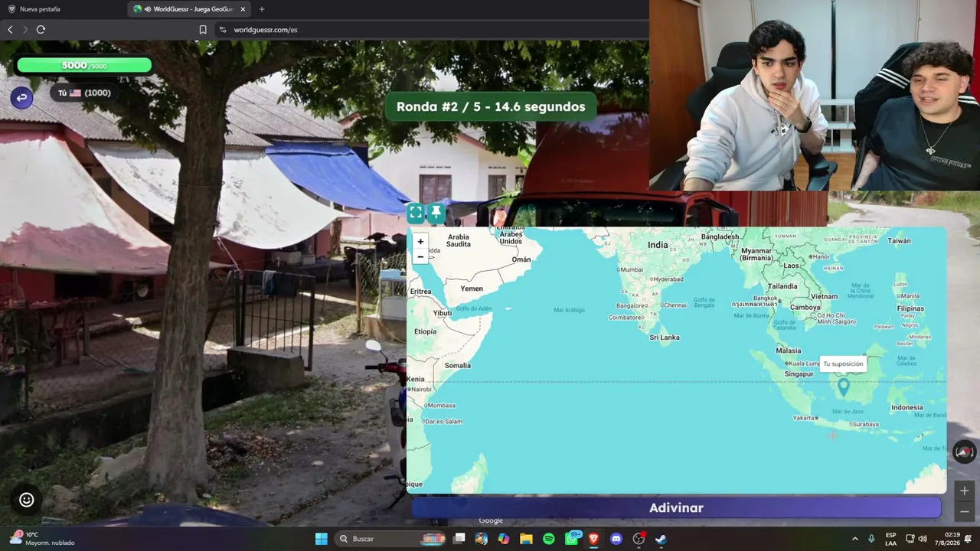Click India label on the map
This screenshot has height=551, width=980.
pyautogui.click(x=658, y=245)
